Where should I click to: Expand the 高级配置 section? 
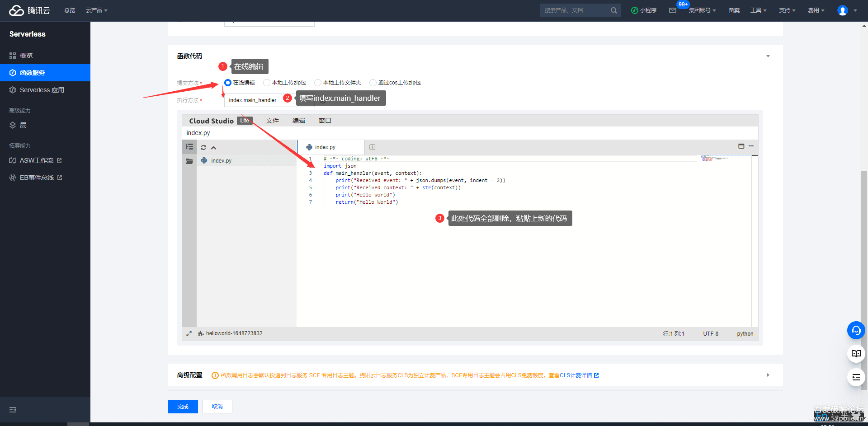(x=768, y=375)
